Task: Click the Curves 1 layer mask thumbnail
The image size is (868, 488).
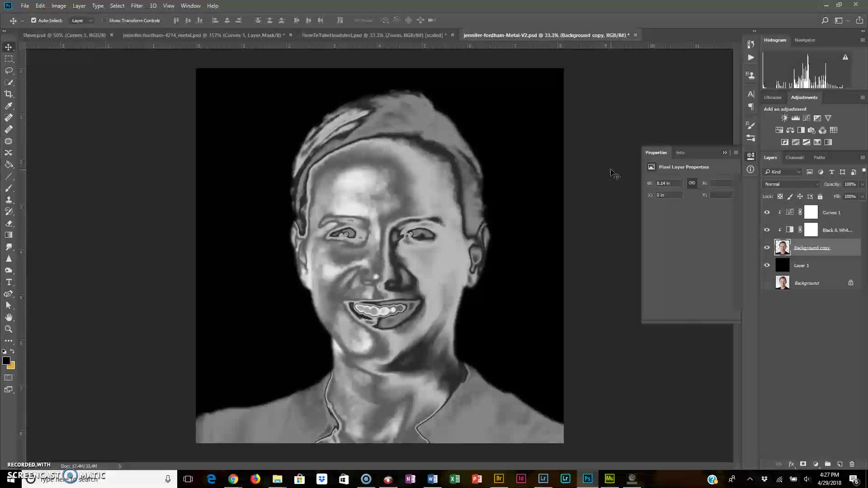Action: point(811,212)
